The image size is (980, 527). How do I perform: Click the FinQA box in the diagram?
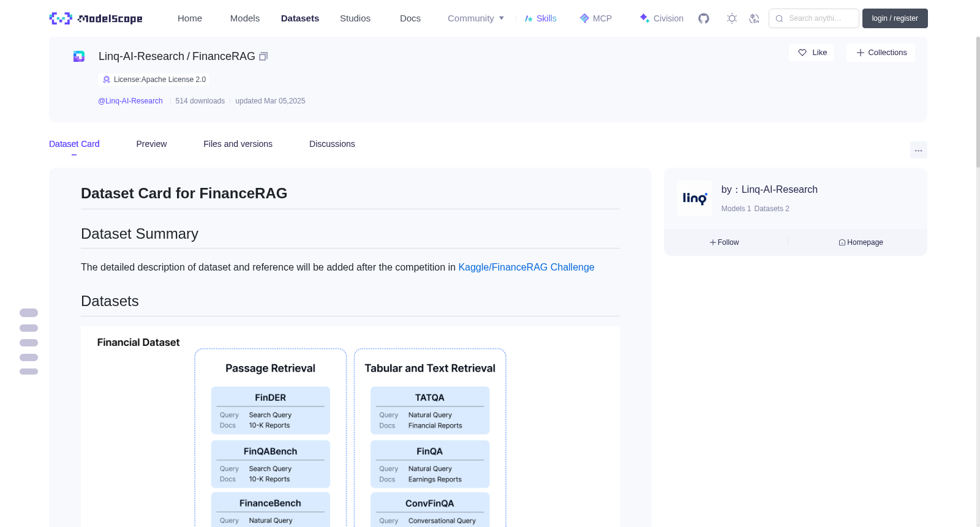pyautogui.click(x=430, y=464)
